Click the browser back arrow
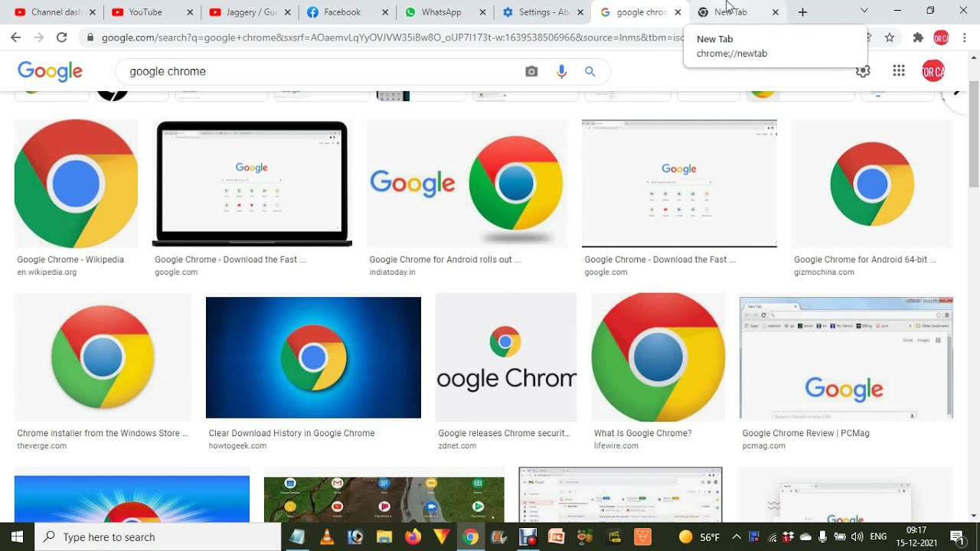Image resolution: width=980 pixels, height=551 pixels. click(x=15, y=37)
